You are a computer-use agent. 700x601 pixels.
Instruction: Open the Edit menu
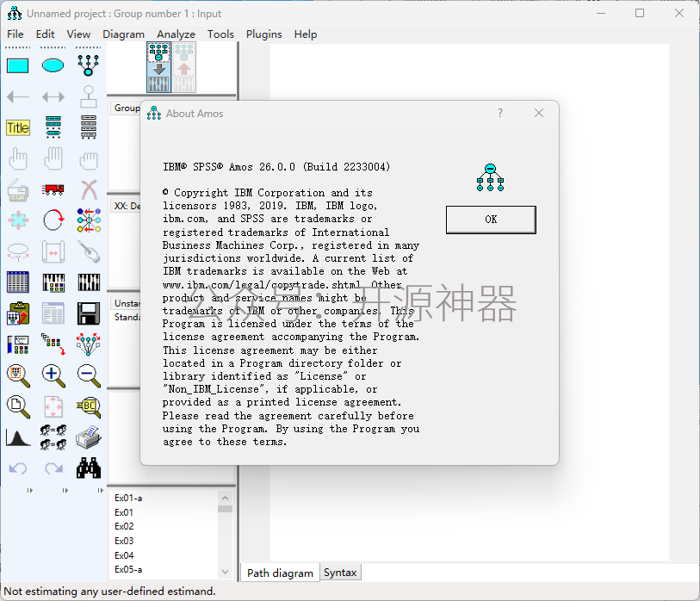tap(45, 34)
